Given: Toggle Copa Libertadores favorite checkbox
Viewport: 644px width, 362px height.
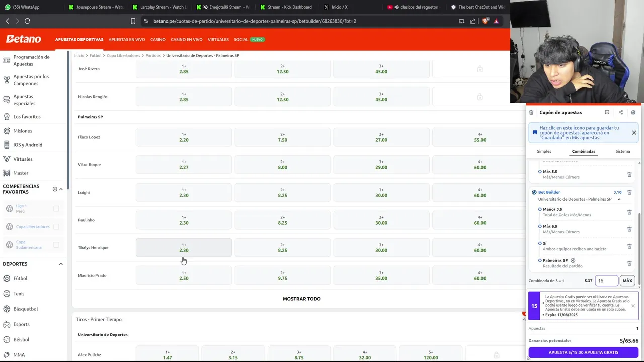Looking at the screenshot, I should coord(56,227).
